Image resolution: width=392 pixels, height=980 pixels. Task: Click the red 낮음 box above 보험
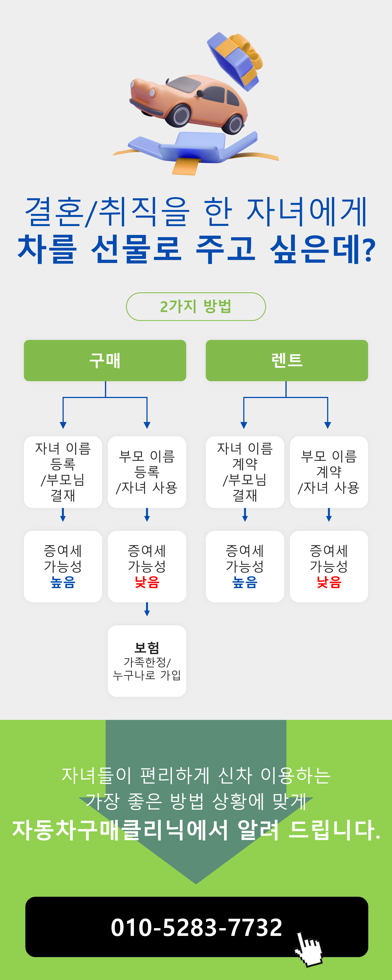pyautogui.click(x=147, y=567)
